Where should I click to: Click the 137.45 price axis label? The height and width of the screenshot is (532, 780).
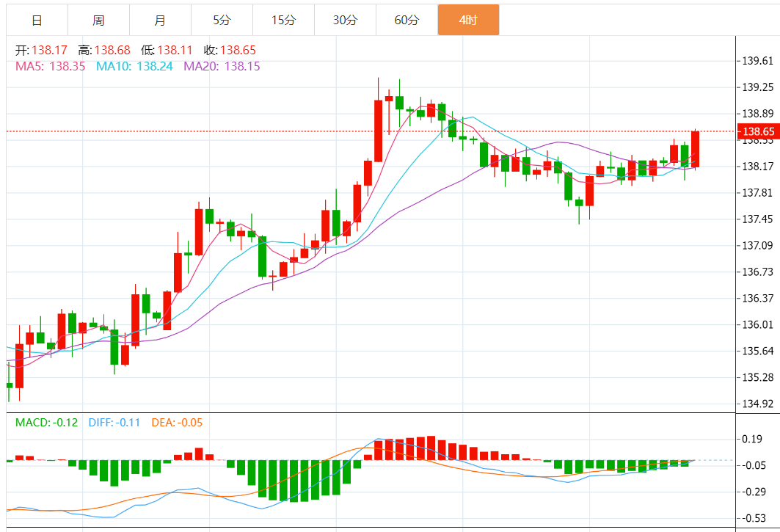[x=757, y=219]
